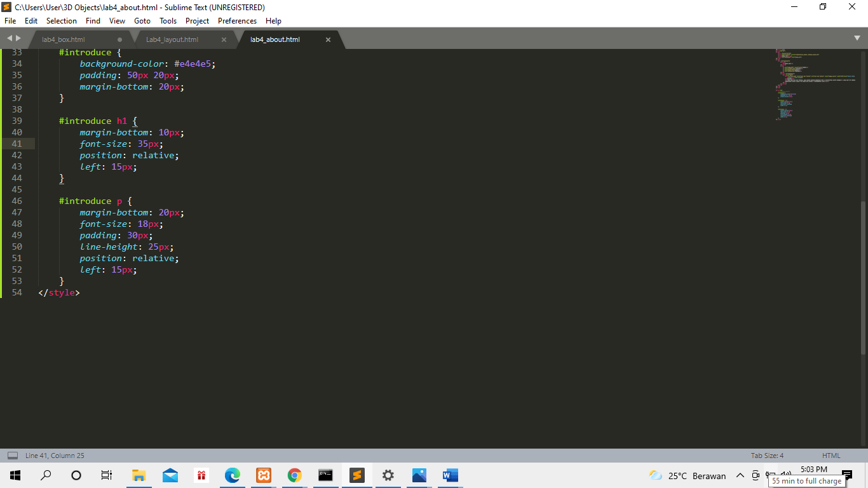
Task: Open Task View in taskbar
Action: tap(107, 475)
